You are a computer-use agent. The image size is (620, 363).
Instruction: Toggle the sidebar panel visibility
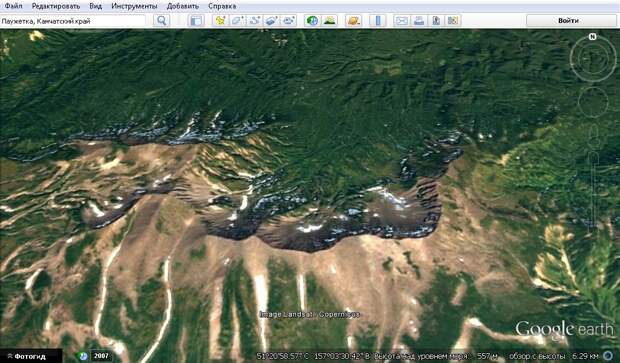point(196,21)
